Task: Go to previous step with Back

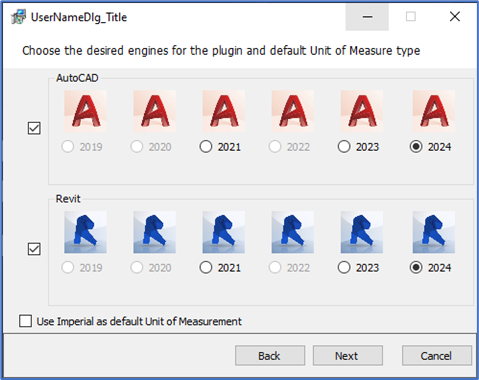Action: (270, 356)
